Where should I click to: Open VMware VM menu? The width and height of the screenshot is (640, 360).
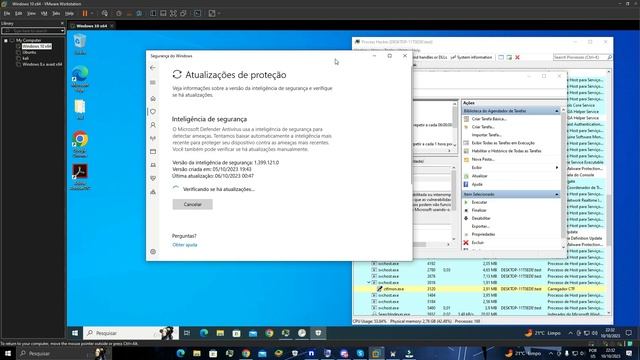[x=44, y=13]
